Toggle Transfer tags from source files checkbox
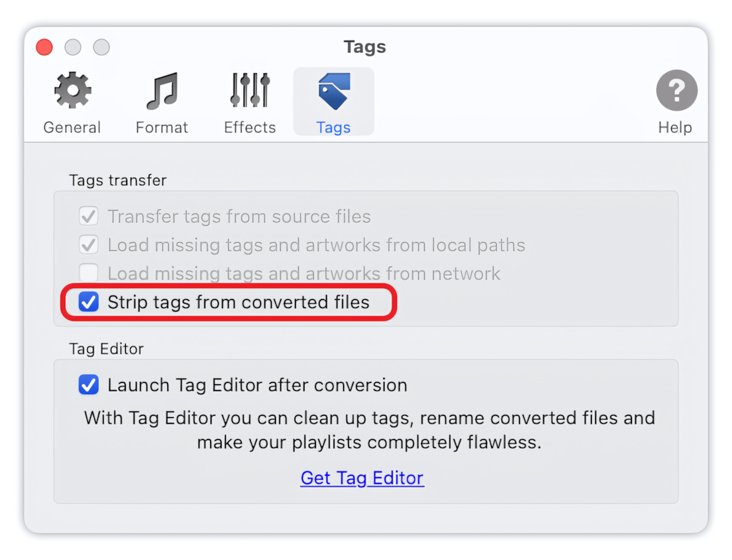732x560 pixels. point(89,216)
